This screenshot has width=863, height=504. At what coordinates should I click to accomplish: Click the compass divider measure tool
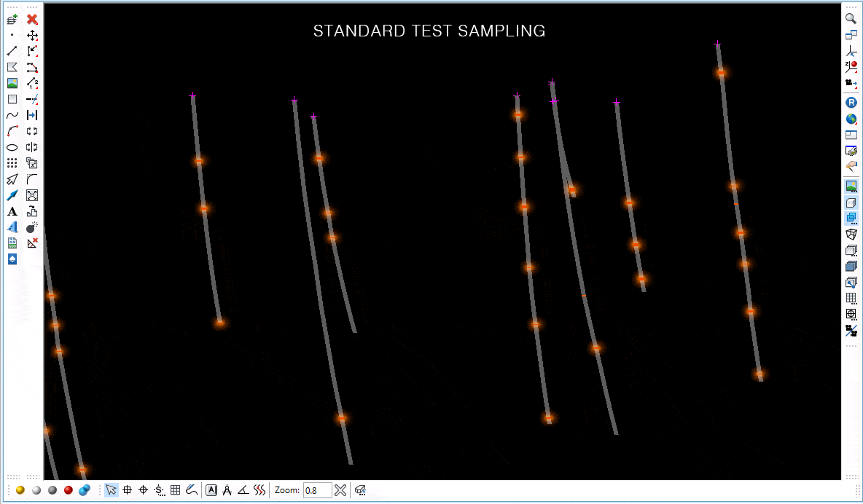tap(227, 489)
